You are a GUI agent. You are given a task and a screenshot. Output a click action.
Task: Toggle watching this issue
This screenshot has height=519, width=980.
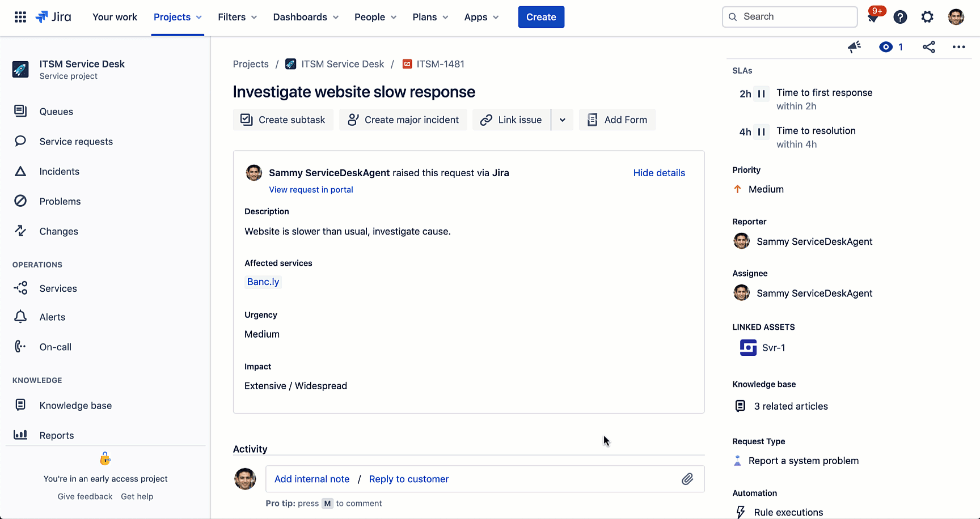pos(886,47)
